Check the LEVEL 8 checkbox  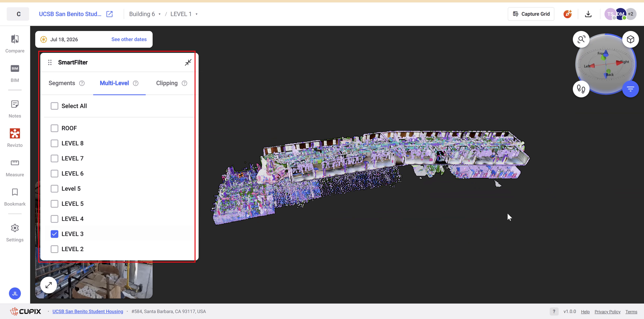54,143
